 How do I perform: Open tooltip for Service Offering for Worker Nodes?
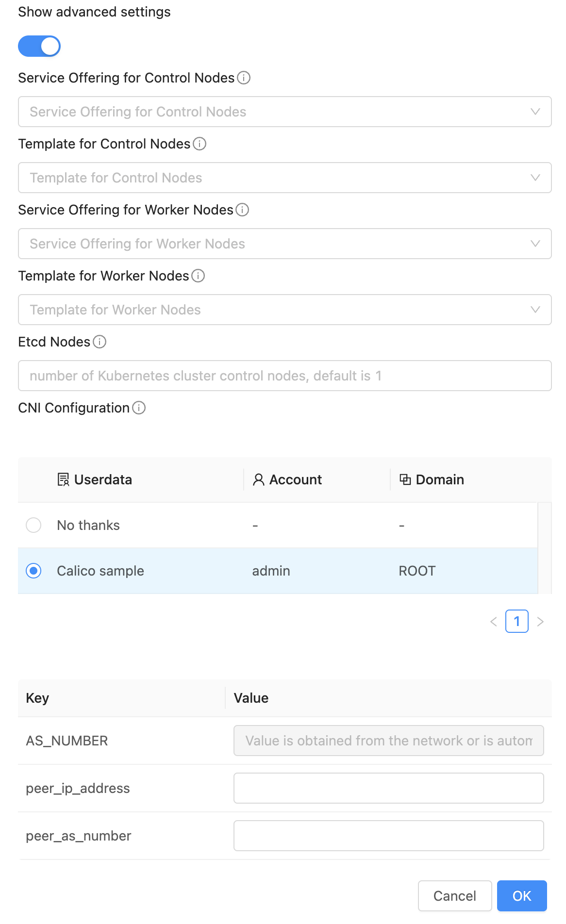(243, 210)
